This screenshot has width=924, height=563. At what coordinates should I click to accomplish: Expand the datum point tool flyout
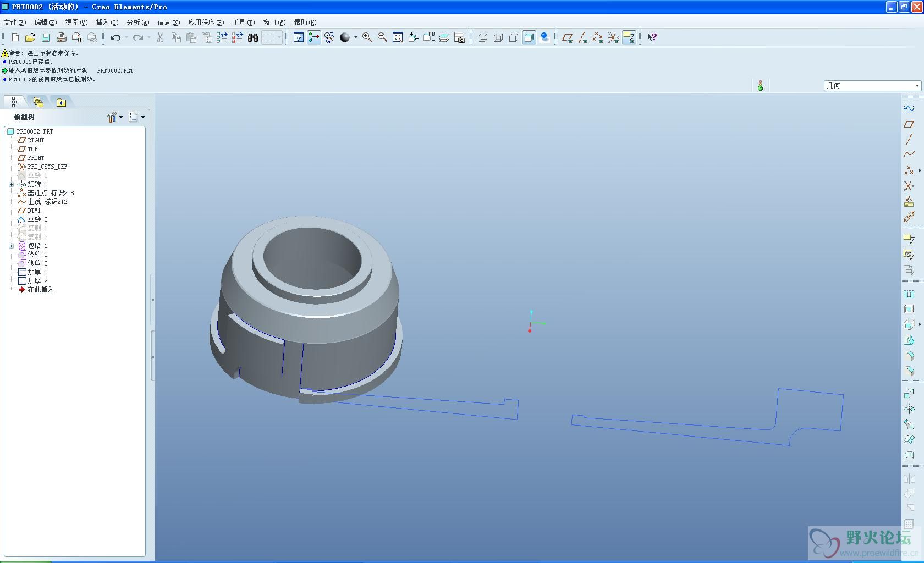tap(920, 170)
